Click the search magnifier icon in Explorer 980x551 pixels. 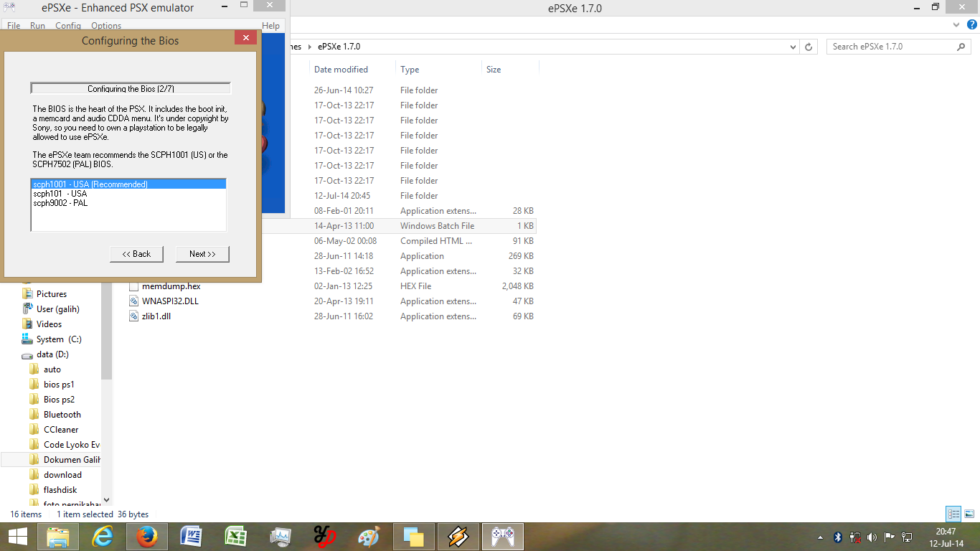(x=961, y=47)
